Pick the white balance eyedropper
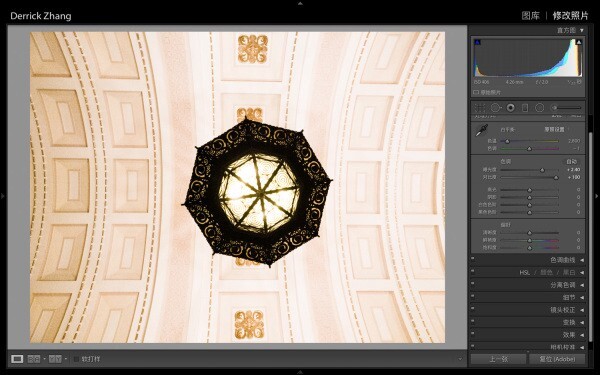 (x=481, y=130)
